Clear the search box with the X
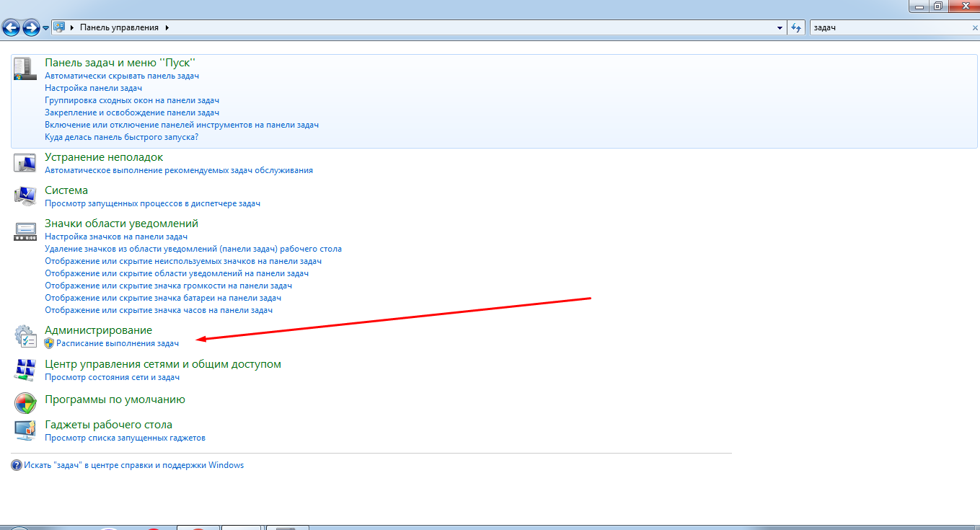 point(975,27)
